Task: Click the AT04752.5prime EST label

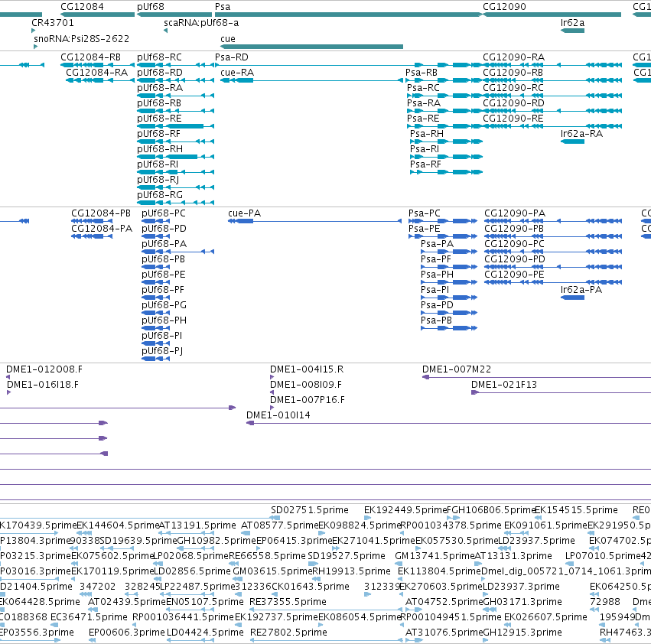Action: [x=444, y=602]
